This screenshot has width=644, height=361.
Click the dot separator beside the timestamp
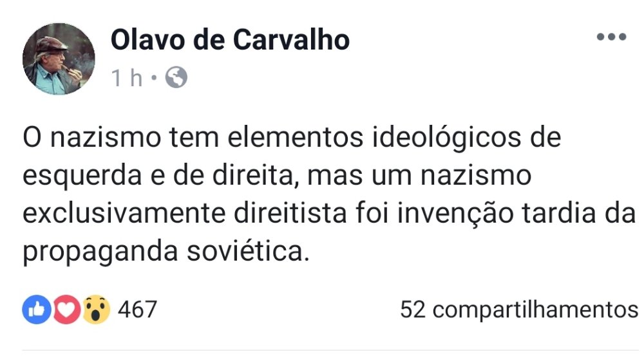(x=153, y=79)
